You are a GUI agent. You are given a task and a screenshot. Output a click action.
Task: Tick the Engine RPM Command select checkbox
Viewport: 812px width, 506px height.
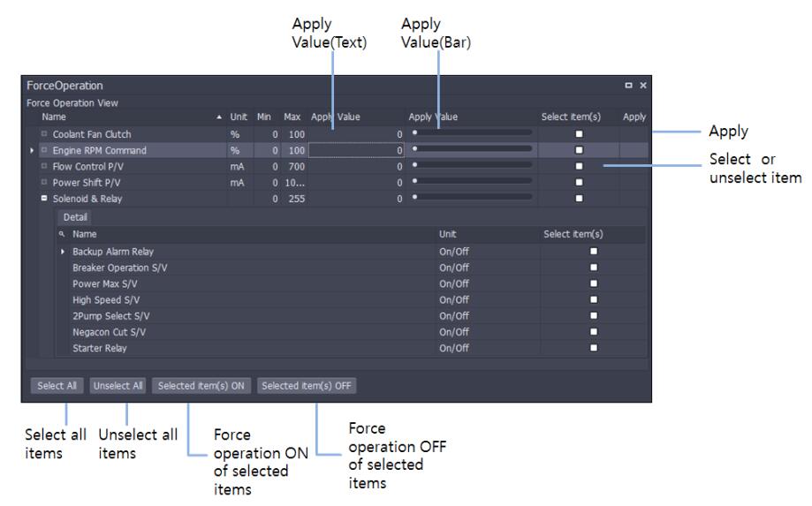tap(579, 150)
